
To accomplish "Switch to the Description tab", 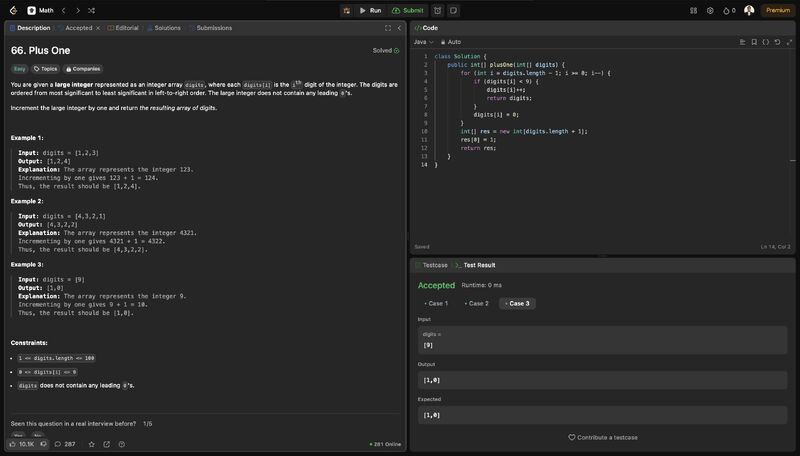I will 30,28.
